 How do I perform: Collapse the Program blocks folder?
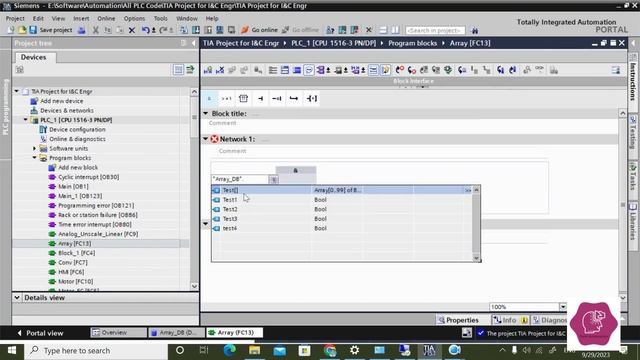(x=35, y=158)
